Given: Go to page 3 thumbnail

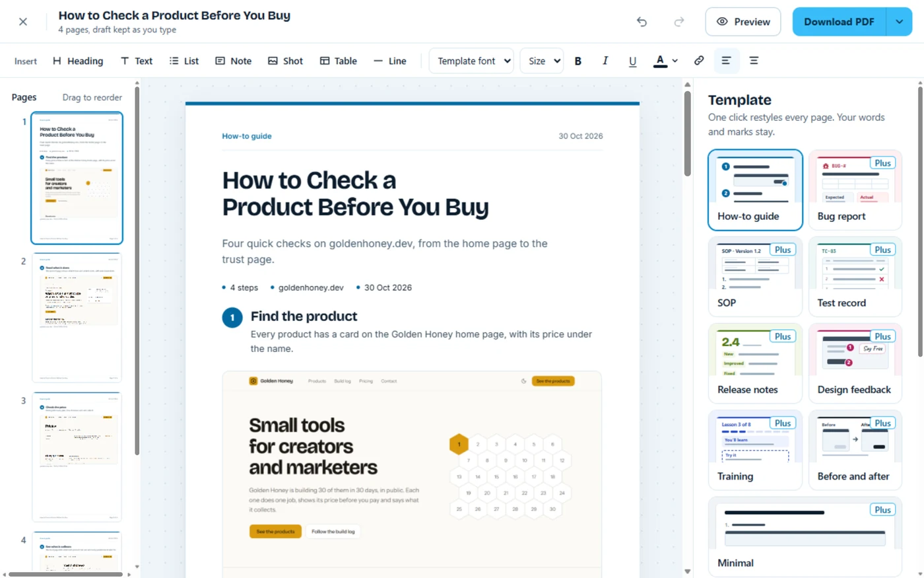Looking at the screenshot, I should [x=77, y=457].
